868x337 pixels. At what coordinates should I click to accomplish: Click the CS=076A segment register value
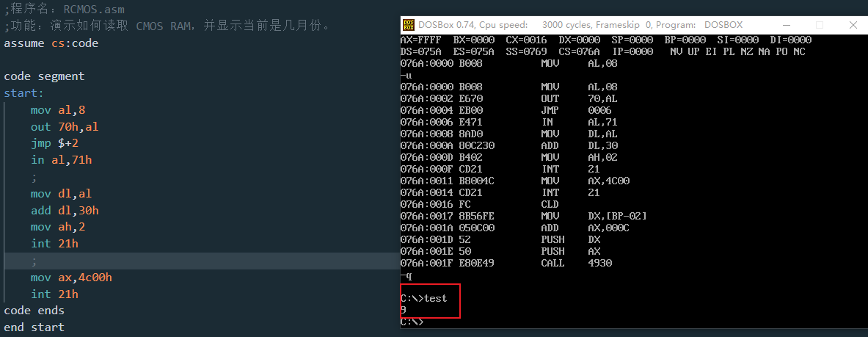[579, 51]
